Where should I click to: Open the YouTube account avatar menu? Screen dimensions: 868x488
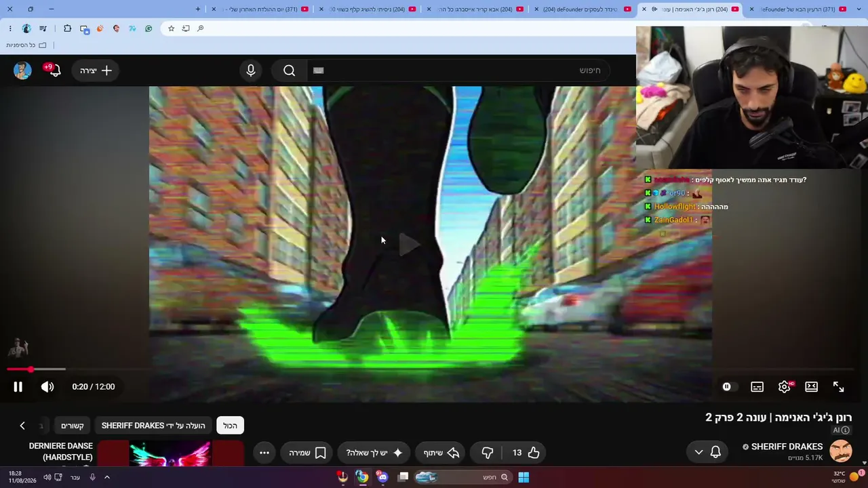22,70
